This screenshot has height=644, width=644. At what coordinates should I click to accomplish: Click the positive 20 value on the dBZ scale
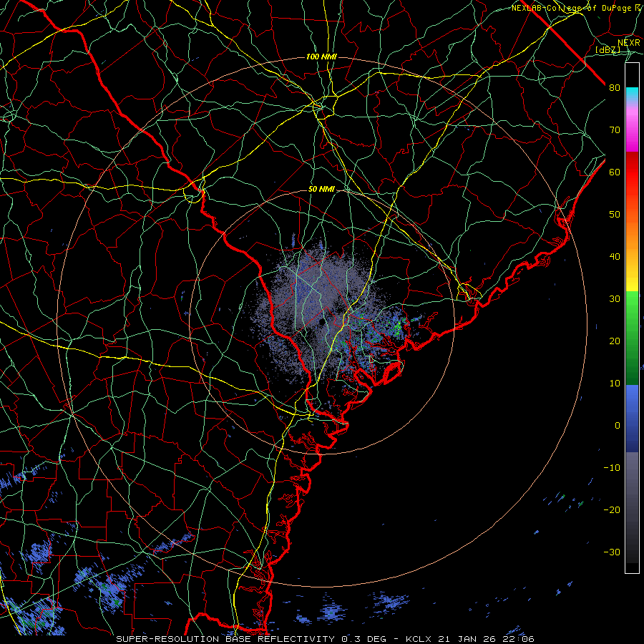(615, 341)
